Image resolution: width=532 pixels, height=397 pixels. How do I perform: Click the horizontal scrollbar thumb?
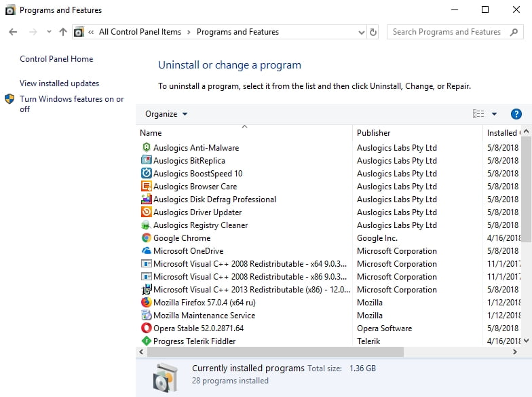click(x=275, y=352)
